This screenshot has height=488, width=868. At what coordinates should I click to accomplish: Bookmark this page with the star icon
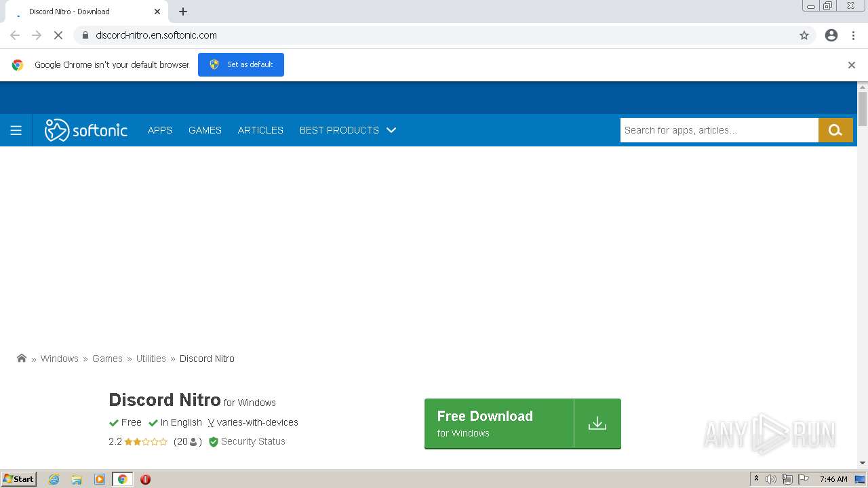[x=804, y=35]
